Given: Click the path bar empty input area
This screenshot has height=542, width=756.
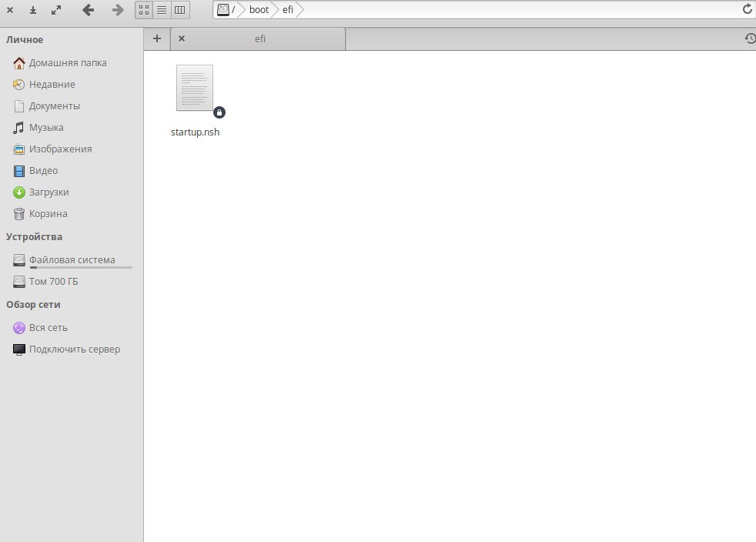Looking at the screenshot, I should (x=520, y=10).
